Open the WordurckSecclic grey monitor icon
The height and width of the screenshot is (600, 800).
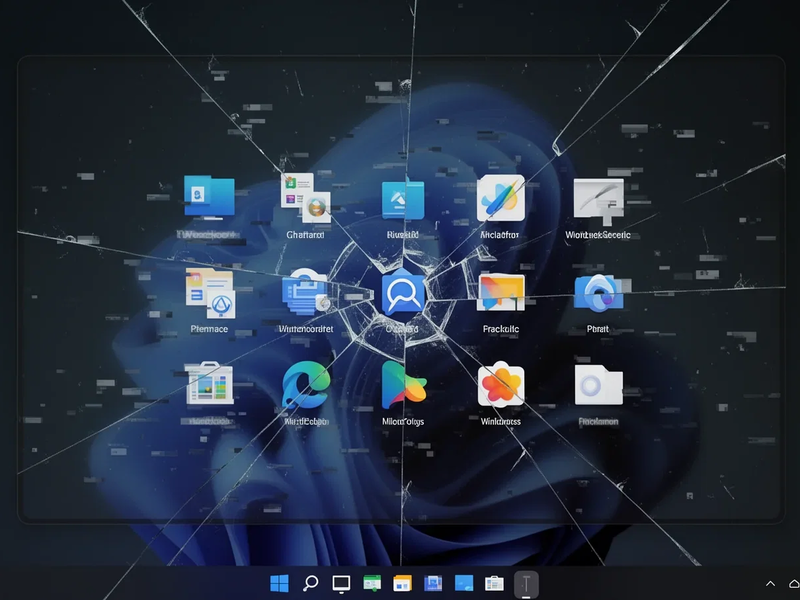[598, 201]
